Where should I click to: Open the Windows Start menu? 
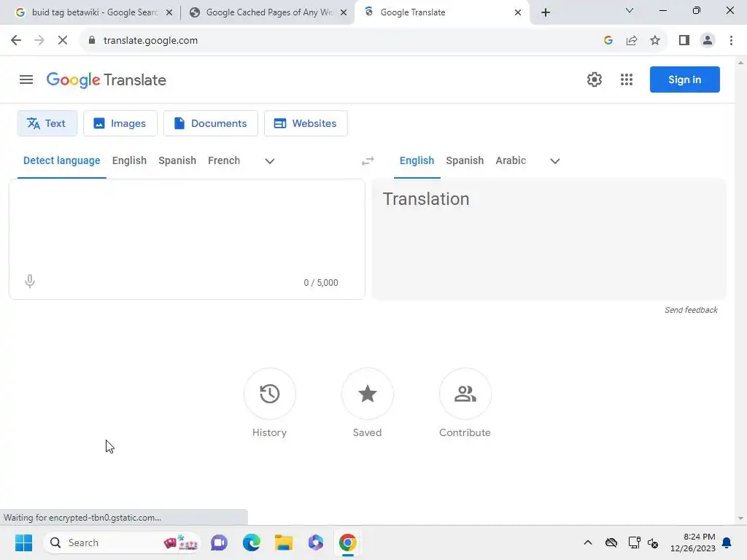pyautogui.click(x=24, y=542)
